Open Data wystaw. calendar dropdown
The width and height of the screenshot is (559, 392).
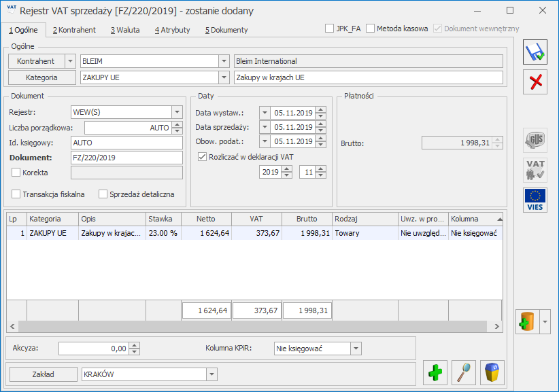pos(265,113)
